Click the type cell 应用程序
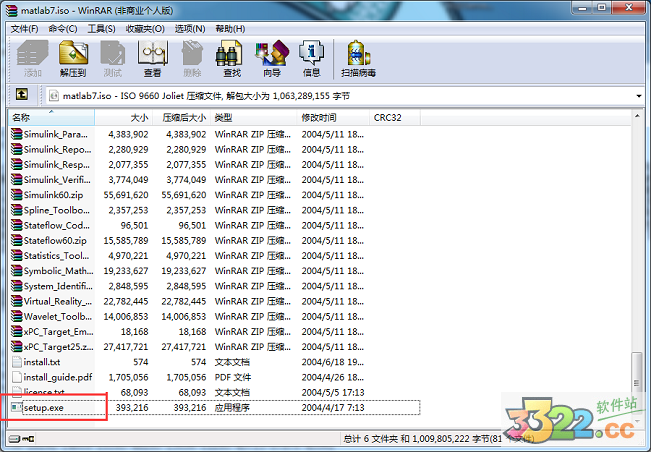This screenshot has width=651, height=452. [x=232, y=408]
